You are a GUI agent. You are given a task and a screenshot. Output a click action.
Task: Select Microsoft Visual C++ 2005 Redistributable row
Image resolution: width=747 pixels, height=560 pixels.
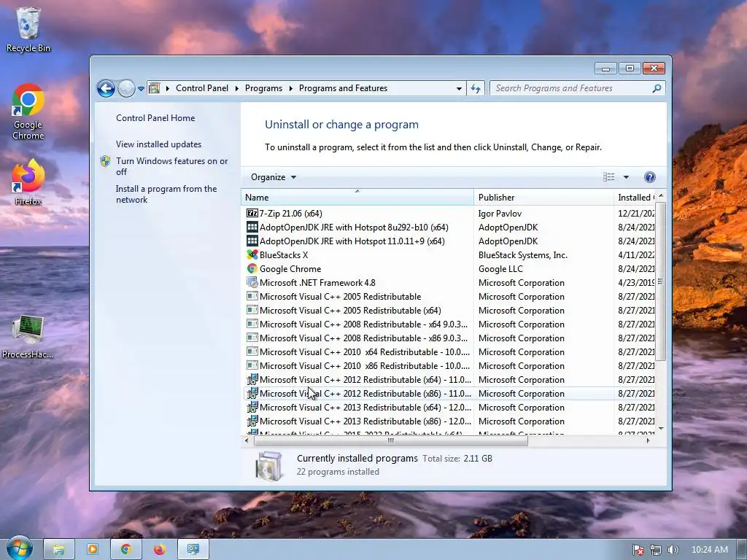[450, 296]
